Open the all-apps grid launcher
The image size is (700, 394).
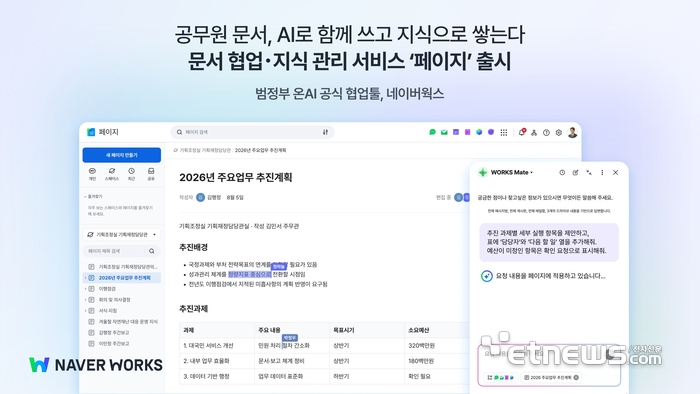tap(504, 133)
